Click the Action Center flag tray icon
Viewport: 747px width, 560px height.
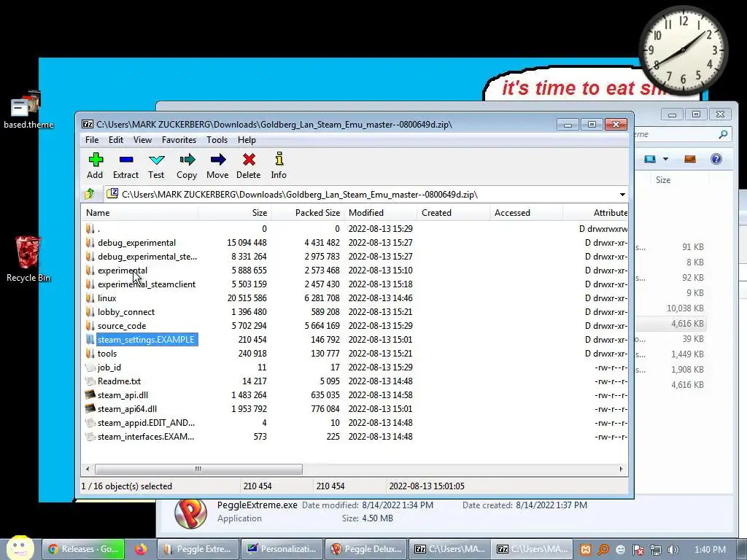click(638, 550)
